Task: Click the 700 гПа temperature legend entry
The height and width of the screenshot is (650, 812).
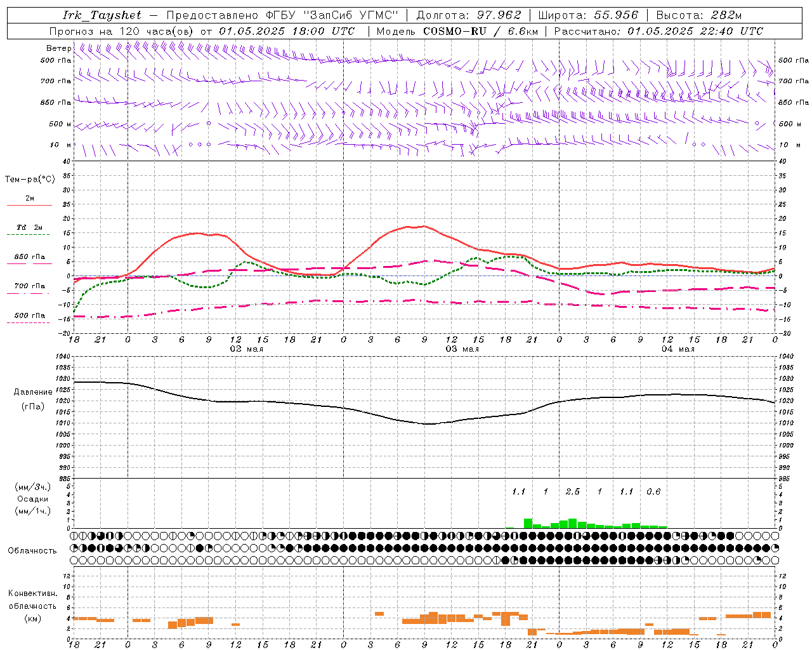Action: coord(30,286)
